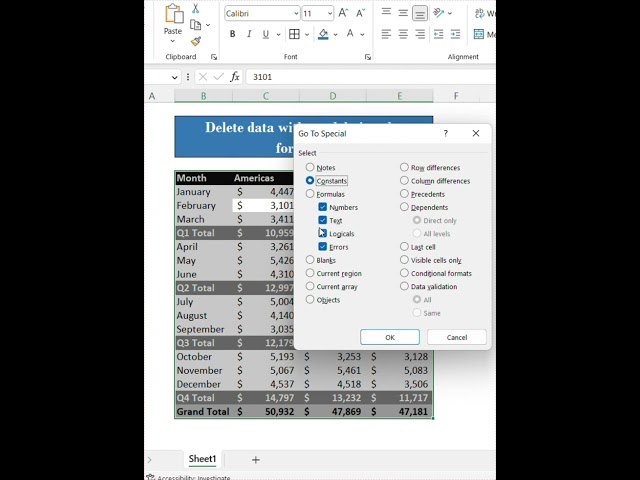The height and width of the screenshot is (480, 640).
Task: Open the font size dropdown
Action: point(329,13)
